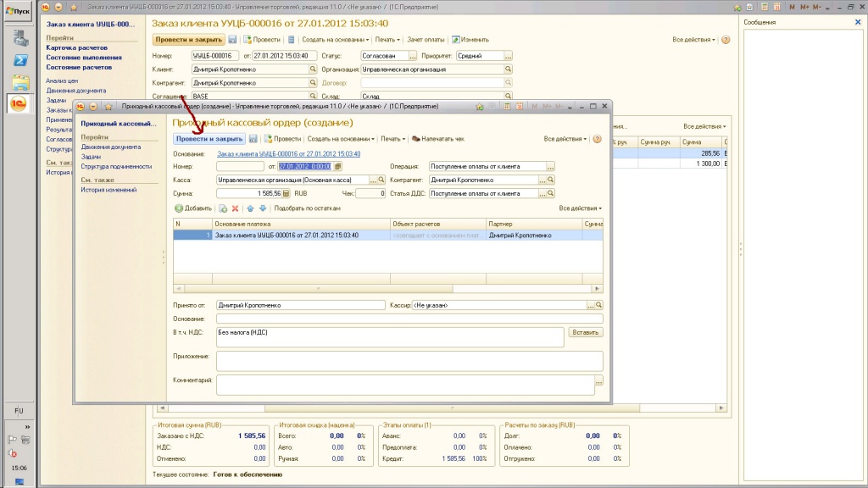This screenshot has height=488, width=868.
Task: Switch to the 1C application taskbar icon
Action: click(x=19, y=103)
